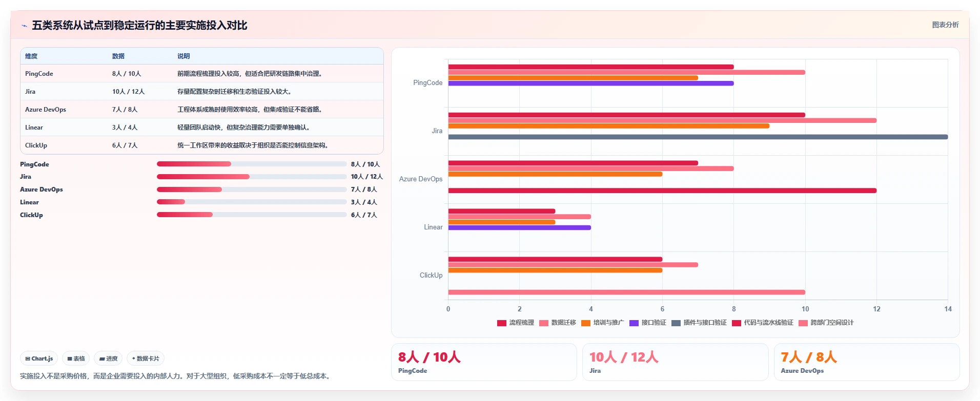Click the PingCode progress bar
980x401 pixels.
click(x=252, y=164)
